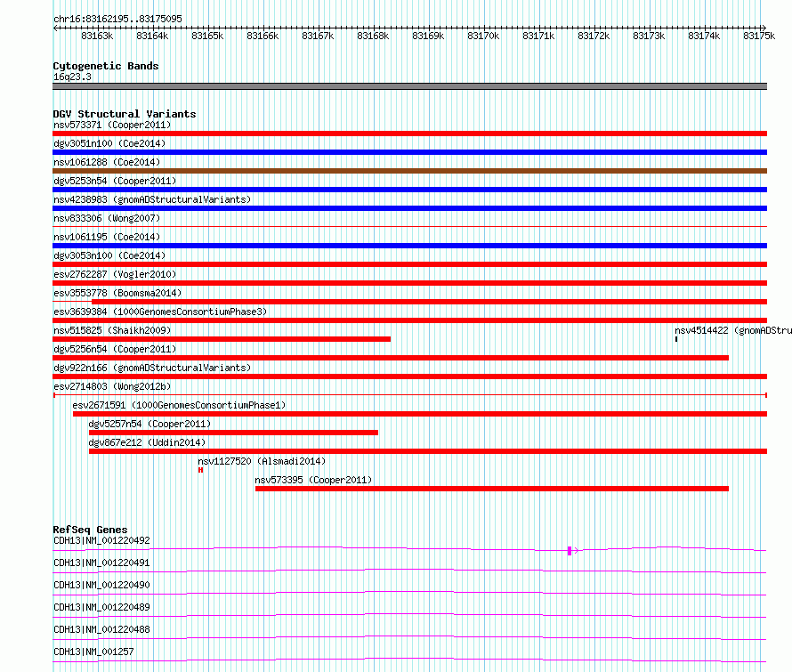The height and width of the screenshot is (672, 792).
Task: Click the magenta exon block on CDH13|NM_001220492
Action: click(x=570, y=551)
